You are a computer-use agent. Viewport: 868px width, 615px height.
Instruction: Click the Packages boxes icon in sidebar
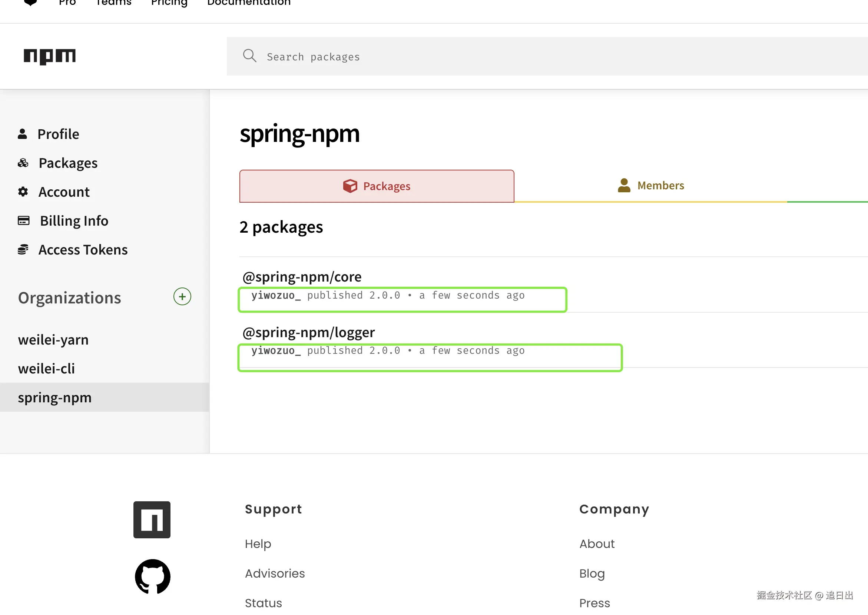click(x=23, y=163)
